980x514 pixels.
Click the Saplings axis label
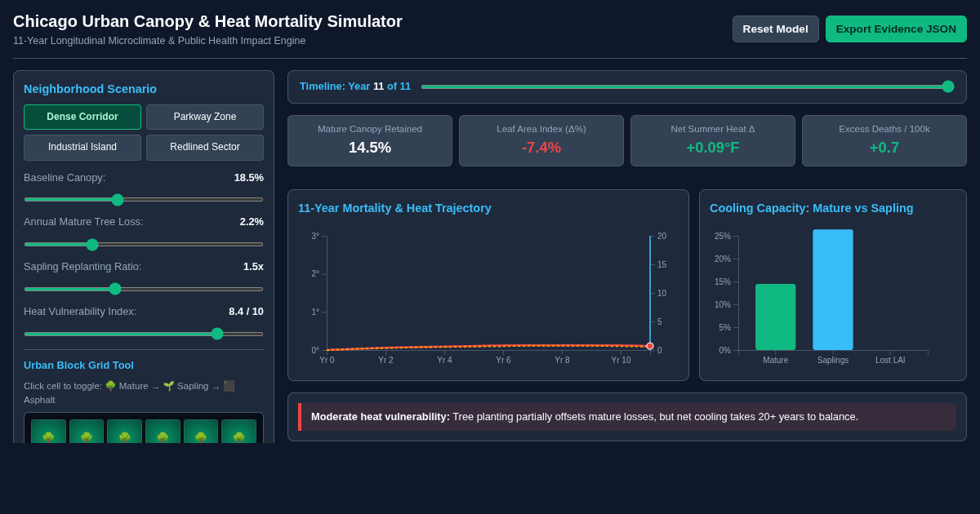833,360
